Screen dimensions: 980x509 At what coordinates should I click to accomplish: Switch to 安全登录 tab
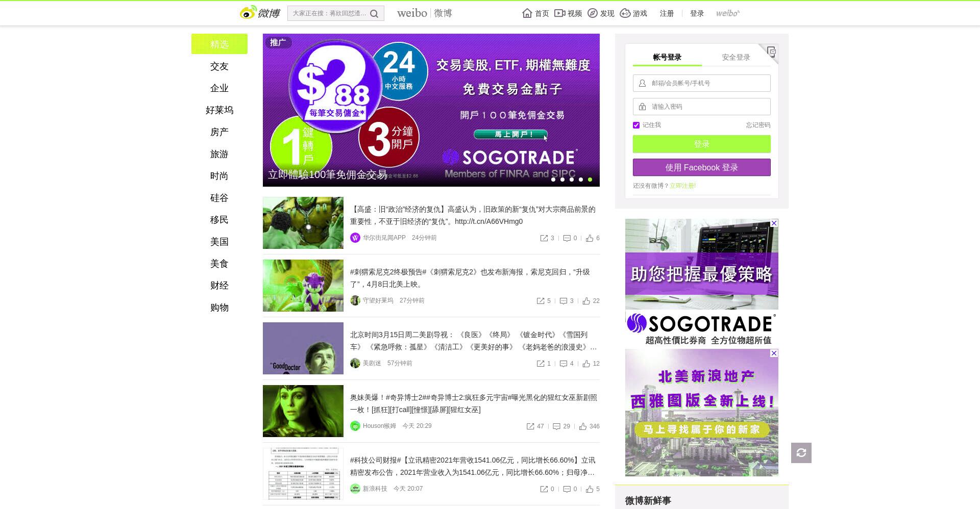736,57
